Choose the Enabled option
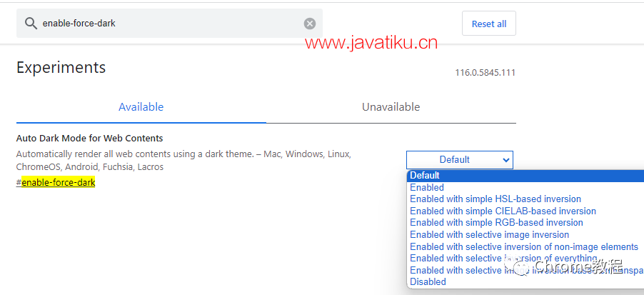 point(525,187)
